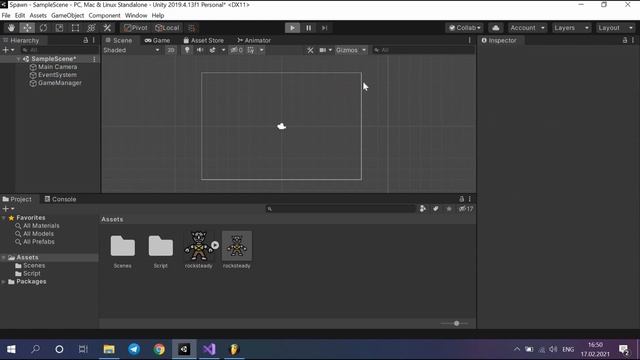This screenshot has width=640, height=360.
Task: Open custom editor tools
Action: [107, 28]
